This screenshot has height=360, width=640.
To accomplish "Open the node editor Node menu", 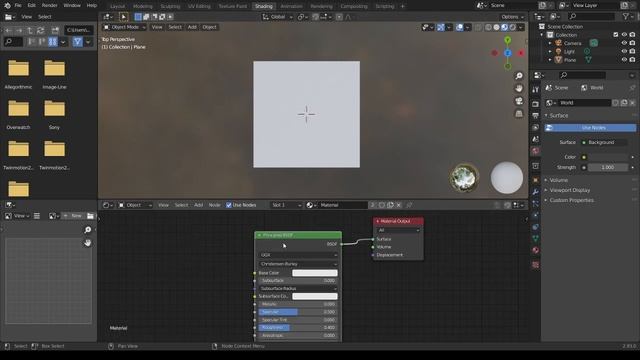I will [x=214, y=205].
